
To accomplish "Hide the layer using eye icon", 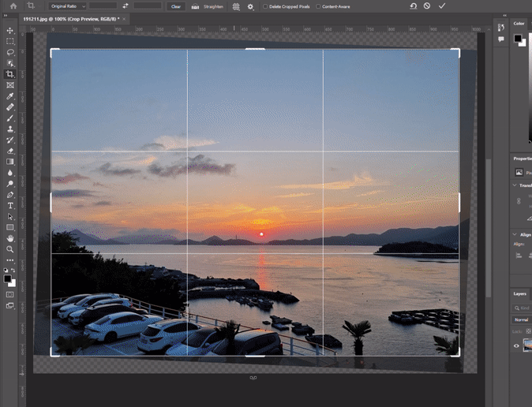I will pyautogui.click(x=516, y=345).
